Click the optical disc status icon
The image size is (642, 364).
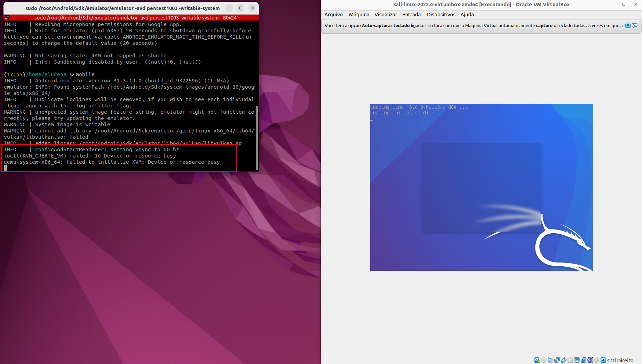(544, 360)
